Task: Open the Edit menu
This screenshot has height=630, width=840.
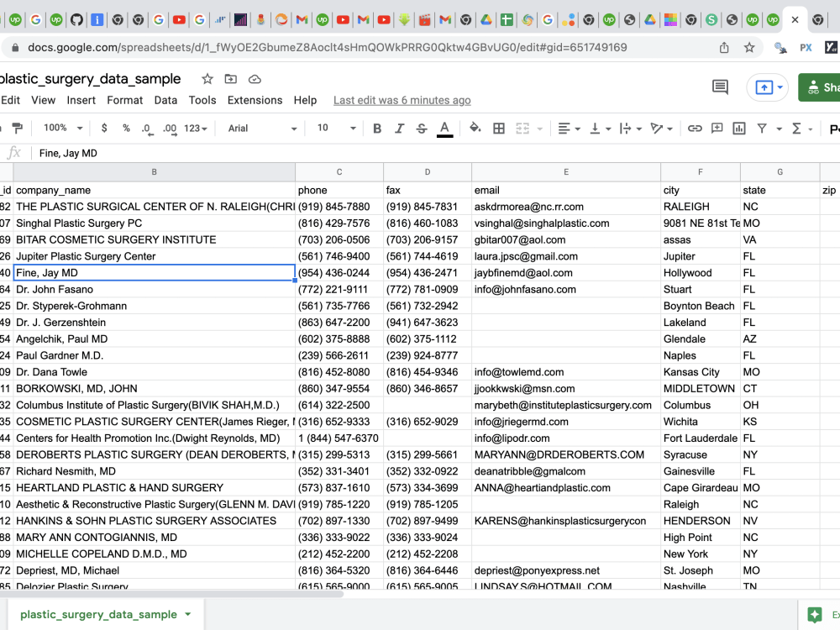Action: pyautogui.click(x=10, y=100)
